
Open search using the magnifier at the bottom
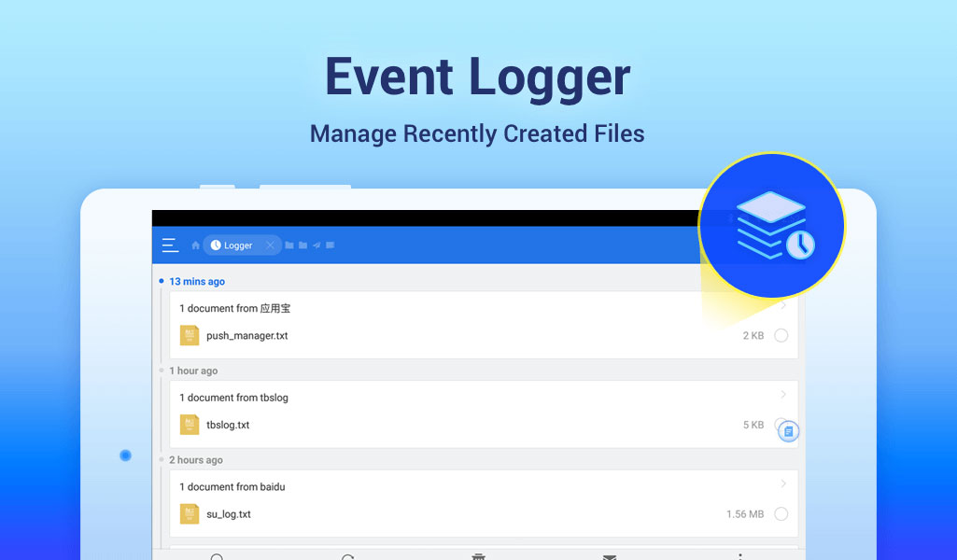coord(218,554)
